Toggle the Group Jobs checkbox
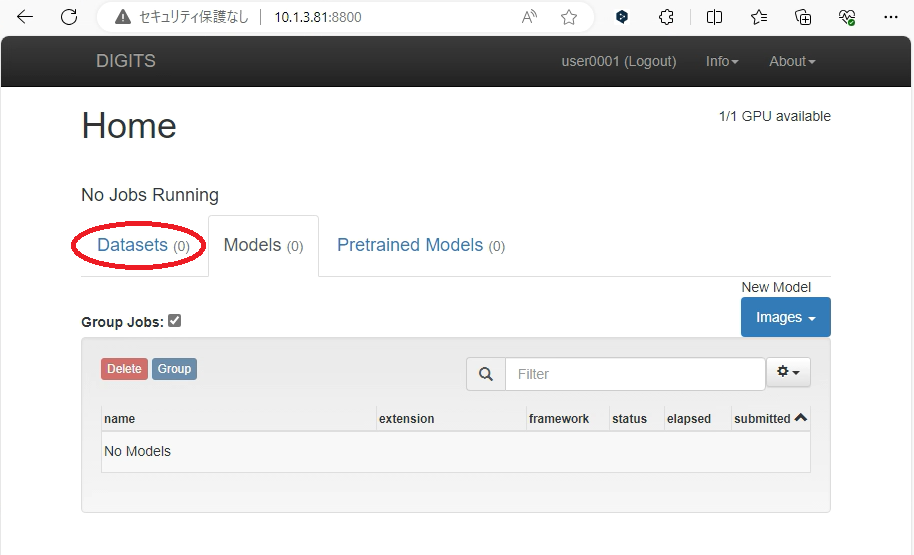 click(175, 321)
